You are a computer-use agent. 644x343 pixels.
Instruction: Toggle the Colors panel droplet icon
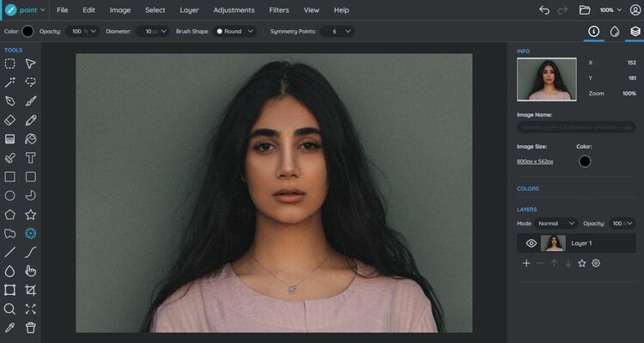615,31
